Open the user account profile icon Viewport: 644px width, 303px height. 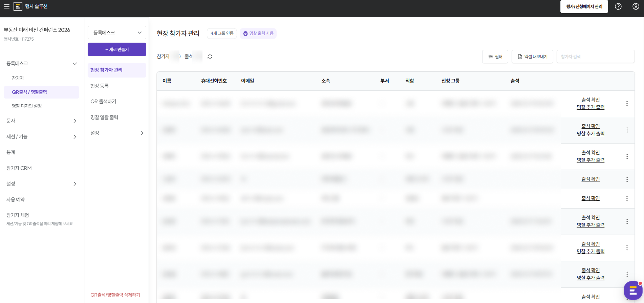coord(636,6)
